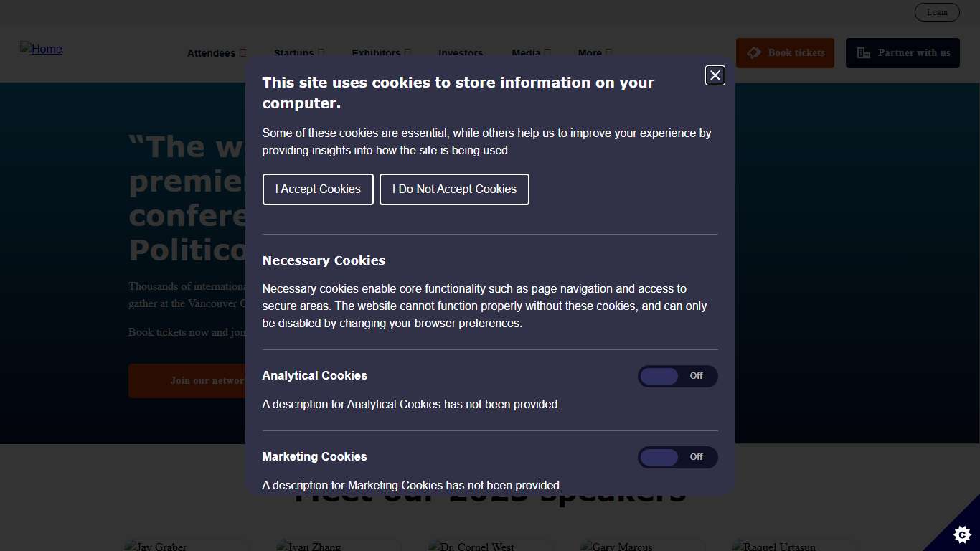Screen dimensions: 980x551
Task: Click the ticket icon on Book tickets
Action: [x=753, y=53]
